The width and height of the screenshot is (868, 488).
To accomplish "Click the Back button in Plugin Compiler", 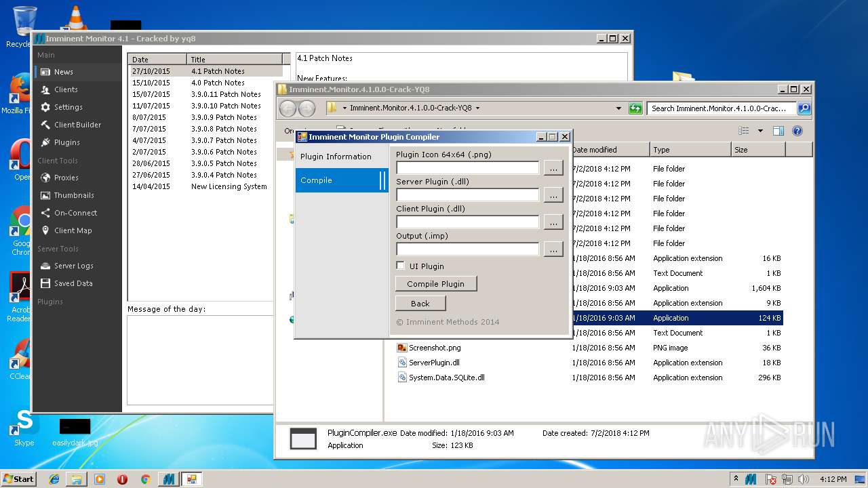I will [x=420, y=303].
